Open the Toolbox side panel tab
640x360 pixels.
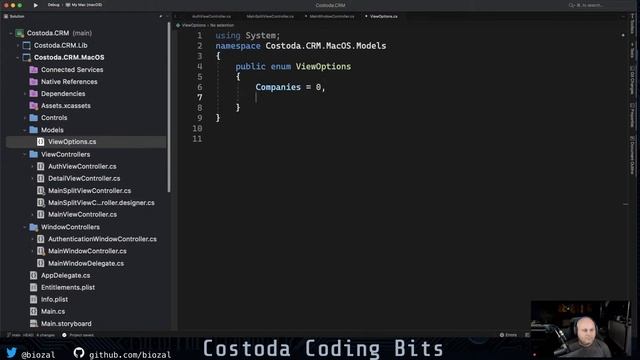[632, 24]
